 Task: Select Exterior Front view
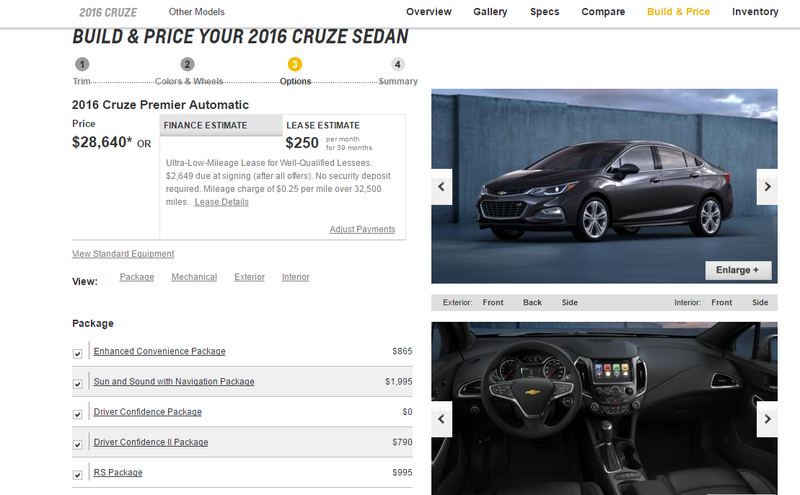point(493,303)
